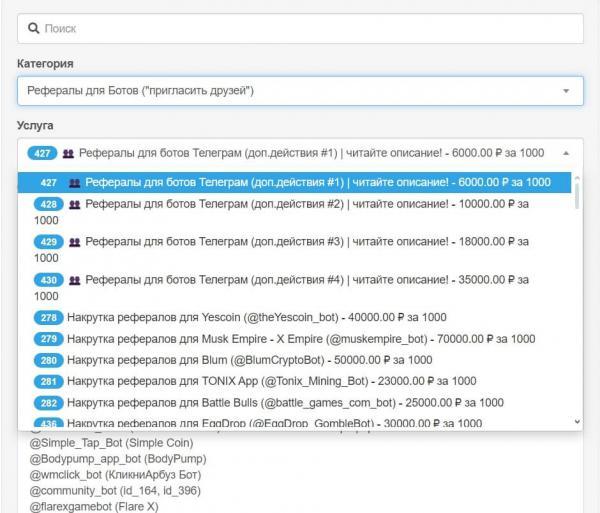Click the dropdown list scrollbar thumb
The width and height of the screenshot is (600, 513).
click(577, 195)
